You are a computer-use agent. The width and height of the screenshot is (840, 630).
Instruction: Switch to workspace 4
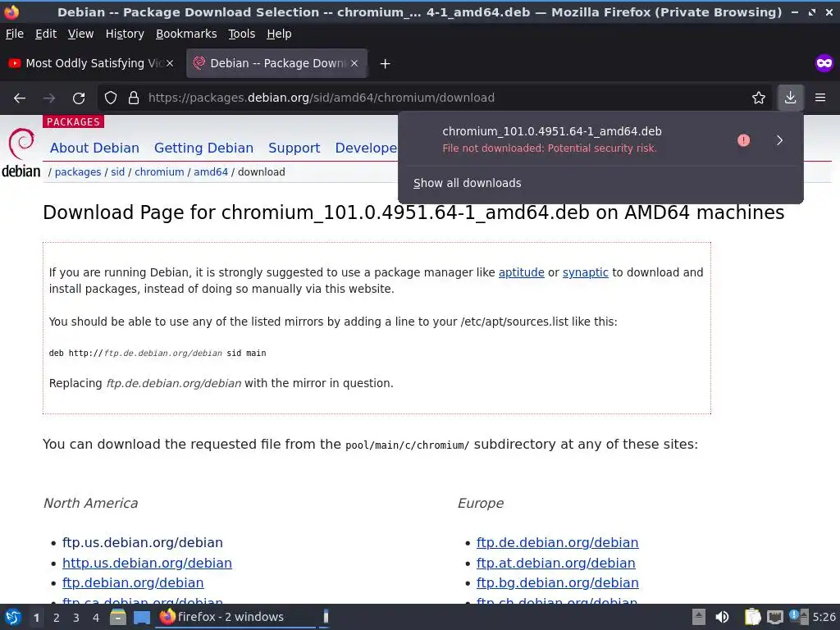point(95,618)
